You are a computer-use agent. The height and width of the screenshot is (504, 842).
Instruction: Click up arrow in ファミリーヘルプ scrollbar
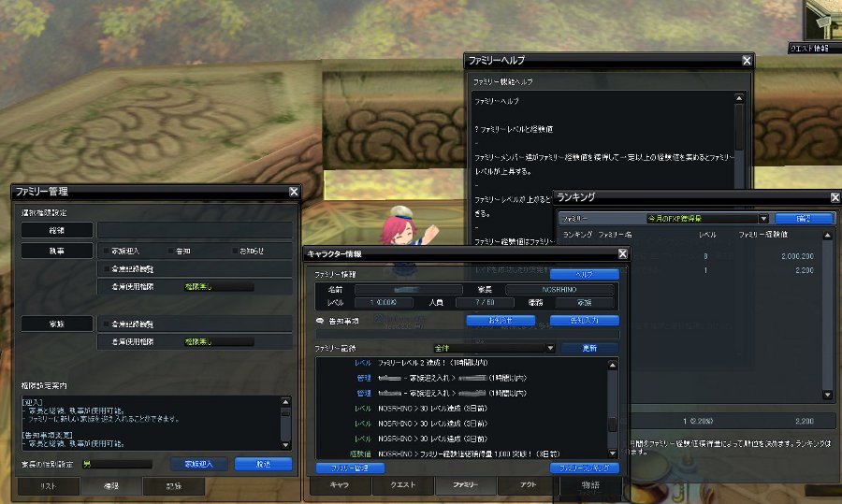(x=739, y=98)
